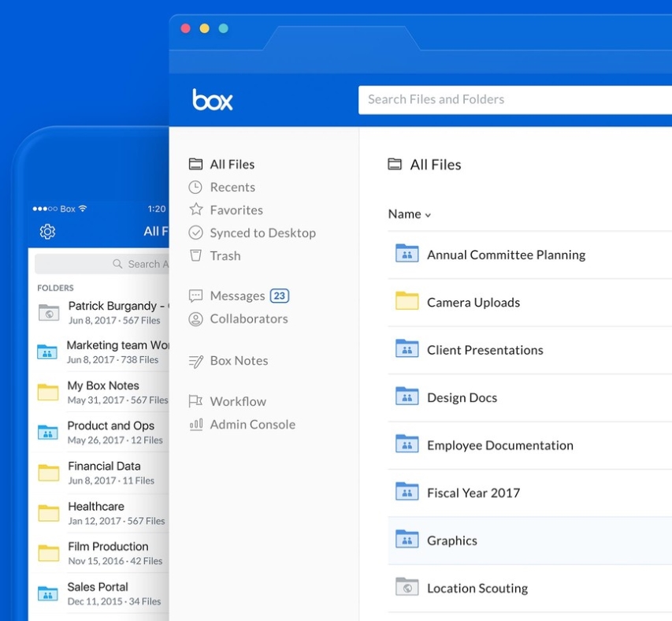Viewport: 672px width, 621px height.
Task: Open Recents in the sidebar
Action: 232,188
